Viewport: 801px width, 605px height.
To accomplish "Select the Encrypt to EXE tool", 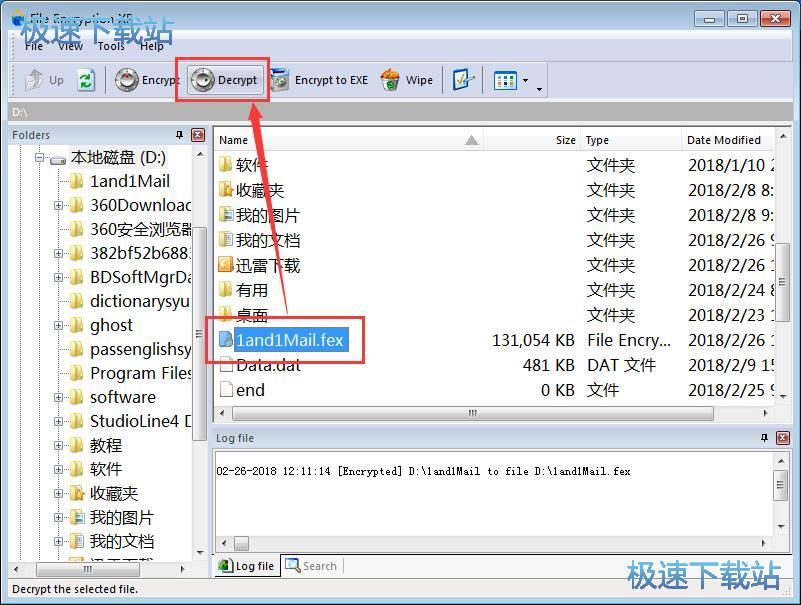I will pyautogui.click(x=319, y=80).
